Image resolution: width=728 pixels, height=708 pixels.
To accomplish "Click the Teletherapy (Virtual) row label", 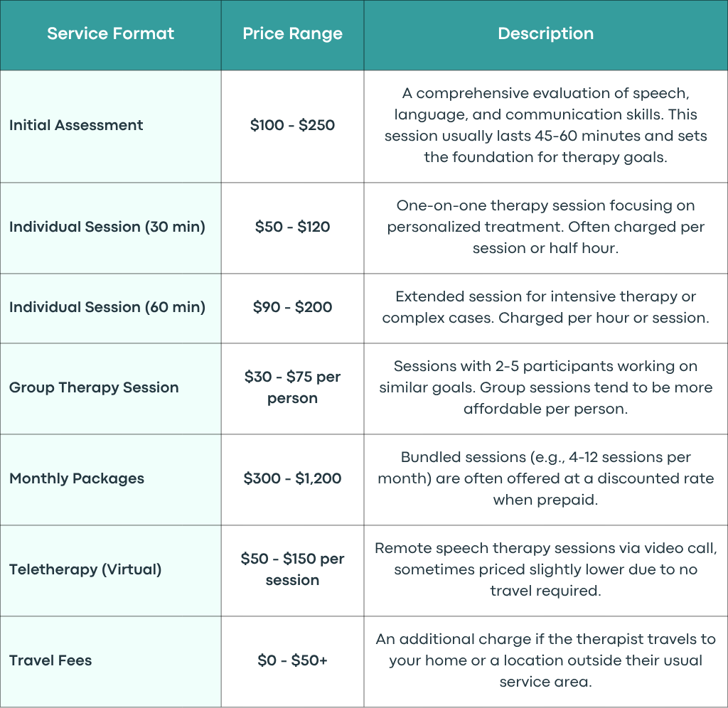I will click(85, 569).
